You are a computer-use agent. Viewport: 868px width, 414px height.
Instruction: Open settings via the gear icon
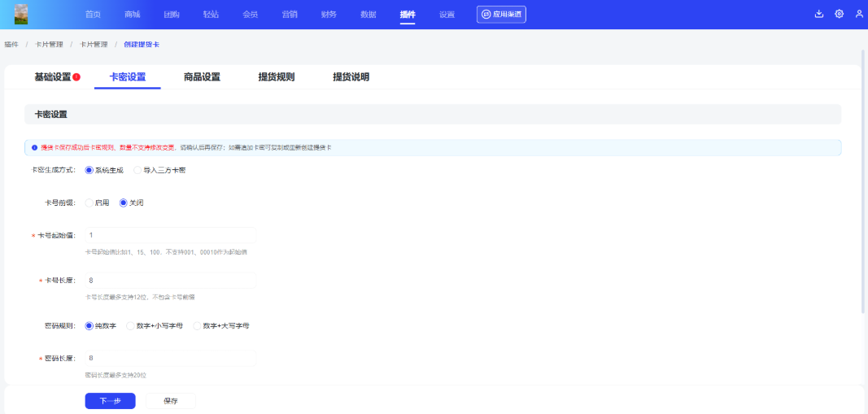click(839, 14)
